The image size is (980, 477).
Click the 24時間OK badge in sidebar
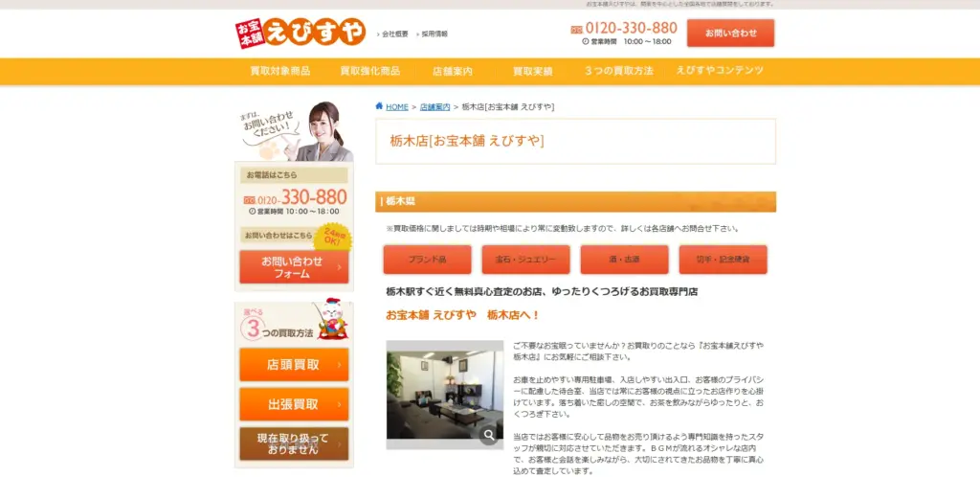pyautogui.click(x=332, y=237)
